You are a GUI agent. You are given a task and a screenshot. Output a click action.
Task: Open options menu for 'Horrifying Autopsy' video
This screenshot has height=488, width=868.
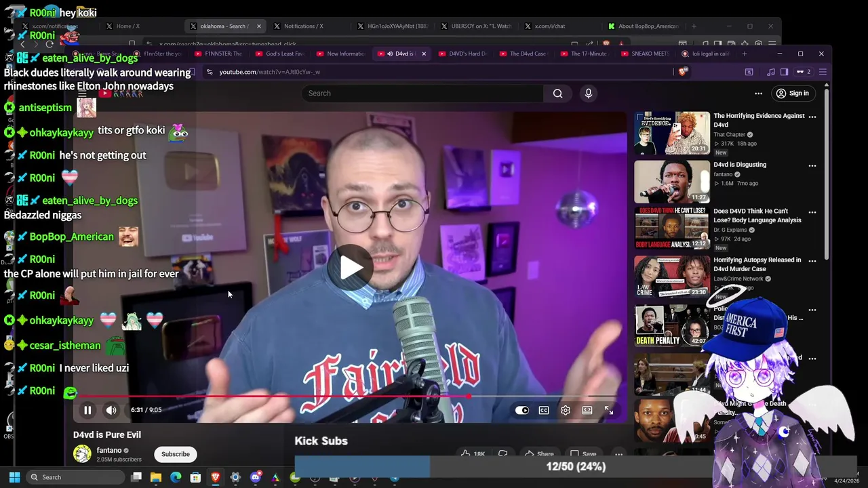click(x=812, y=261)
